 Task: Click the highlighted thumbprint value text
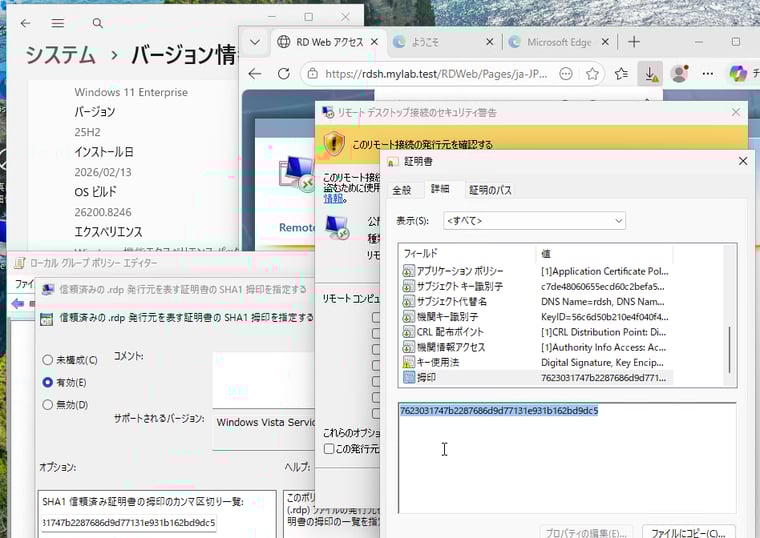[499, 411]
